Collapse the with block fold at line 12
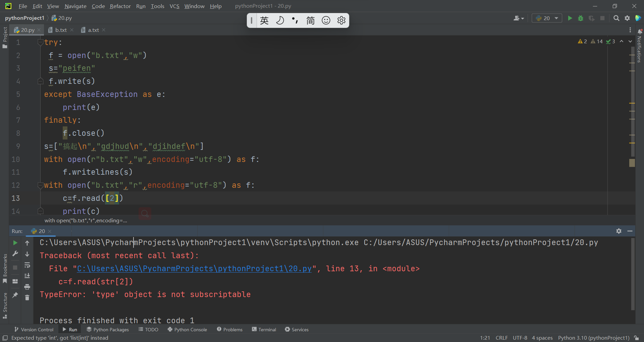The image size is (644, 342). click(x=40, y=185)
